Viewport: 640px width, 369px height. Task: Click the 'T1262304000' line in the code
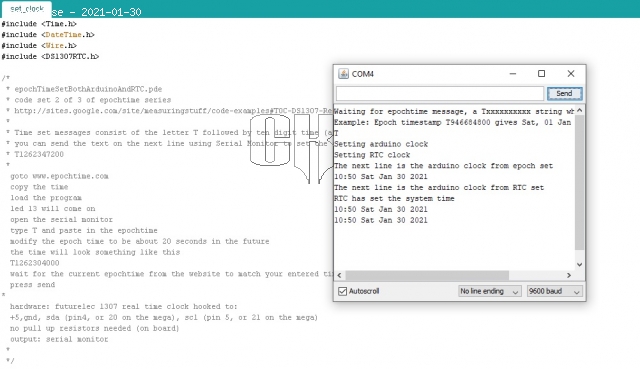(35, 263)
